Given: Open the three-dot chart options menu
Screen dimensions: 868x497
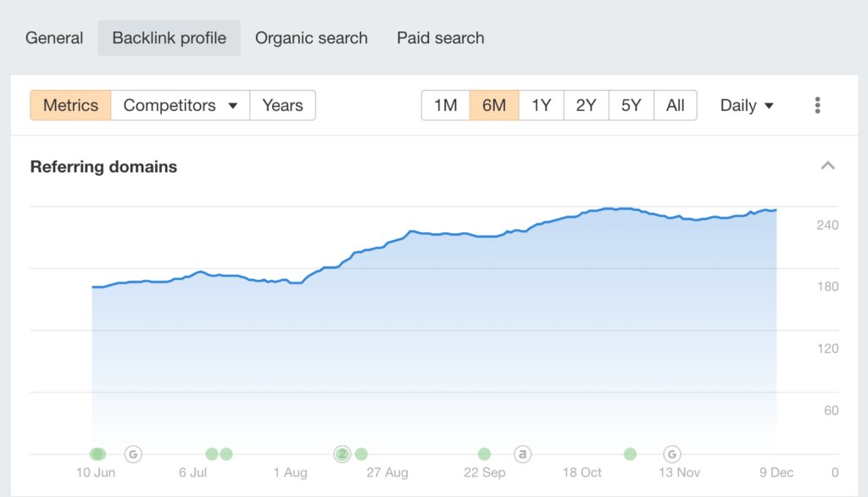Looking at the screenshot, I should [x=817, y=104].
